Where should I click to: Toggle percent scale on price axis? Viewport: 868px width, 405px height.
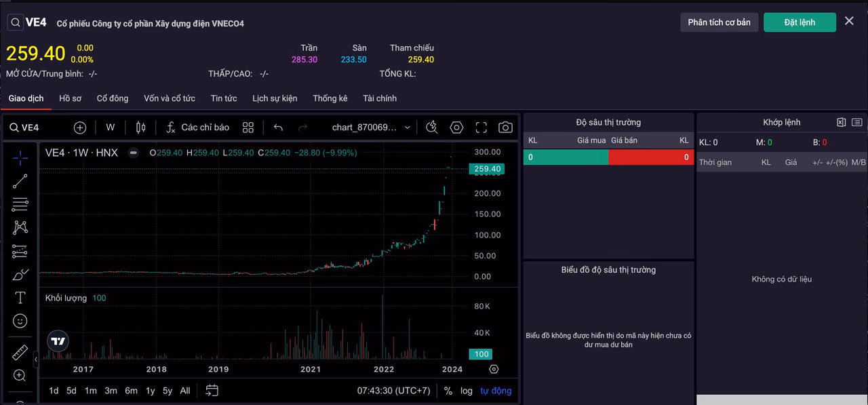click(448, 391)
